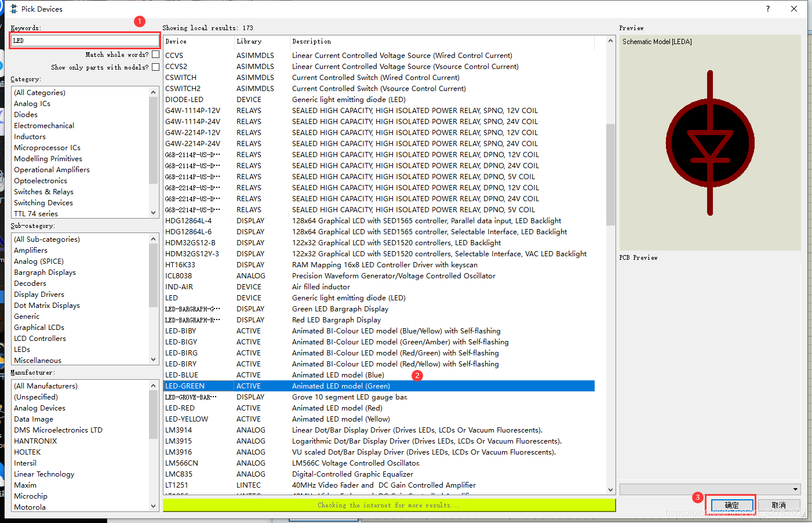Image resolution: width=812 pixels, height=523 pixels.
Task: Select Graphical LCDs sub-category
Action: [39, 328]
